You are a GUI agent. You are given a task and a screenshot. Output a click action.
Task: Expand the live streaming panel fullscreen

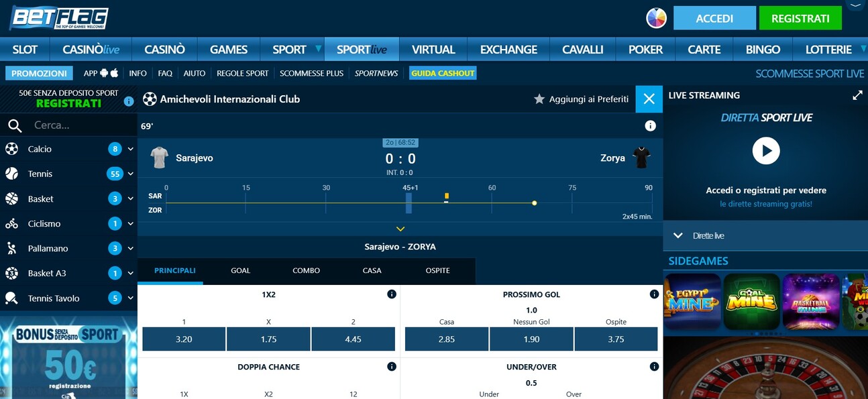pos(857,95)
